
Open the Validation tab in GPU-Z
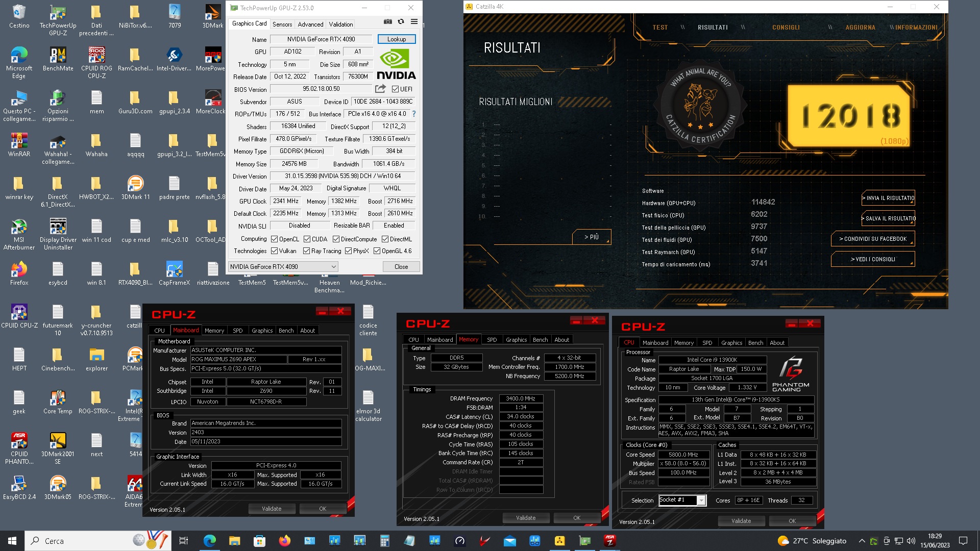(340, 24)
